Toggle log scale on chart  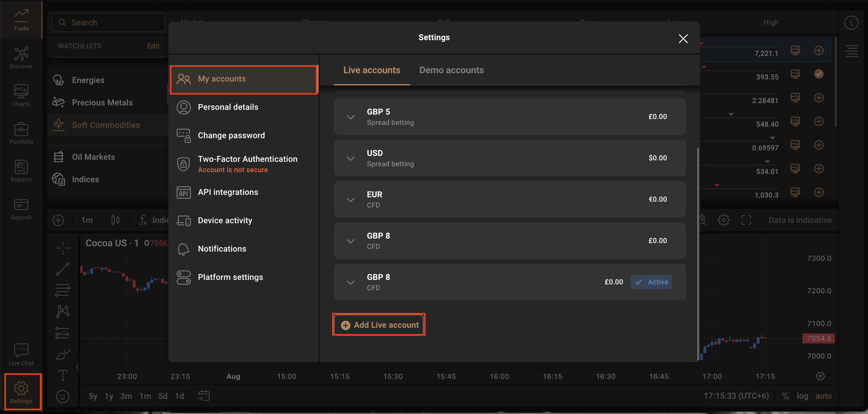coord(802,396)
